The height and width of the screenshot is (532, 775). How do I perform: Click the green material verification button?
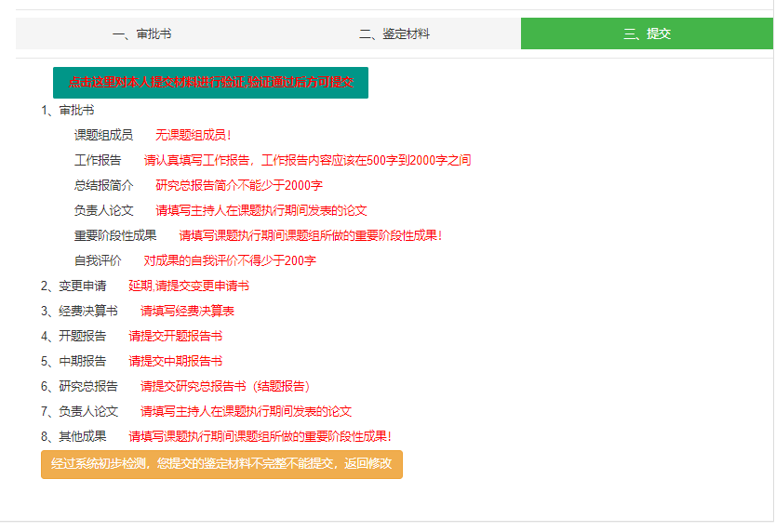point(210,83)
